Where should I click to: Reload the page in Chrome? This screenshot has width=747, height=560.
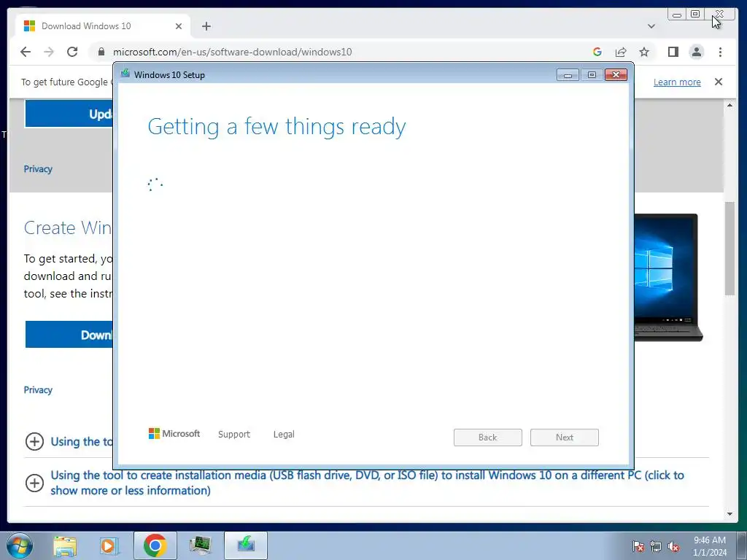[72, 52]
